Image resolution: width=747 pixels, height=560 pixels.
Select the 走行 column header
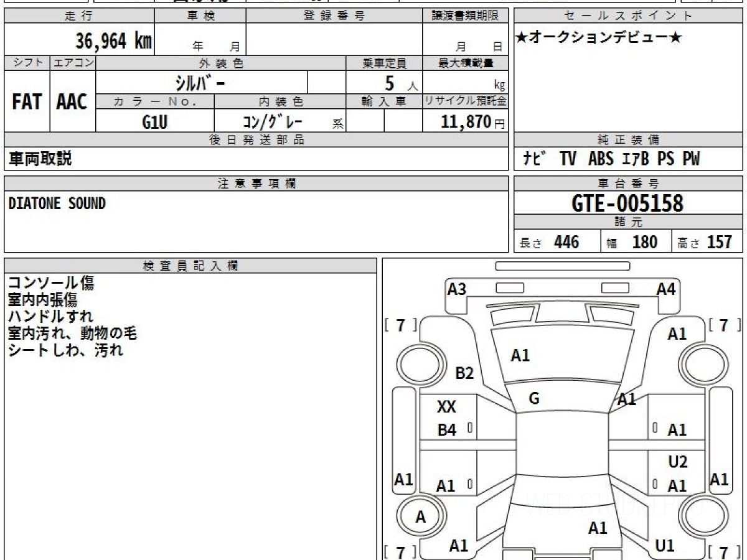point(79,16)
